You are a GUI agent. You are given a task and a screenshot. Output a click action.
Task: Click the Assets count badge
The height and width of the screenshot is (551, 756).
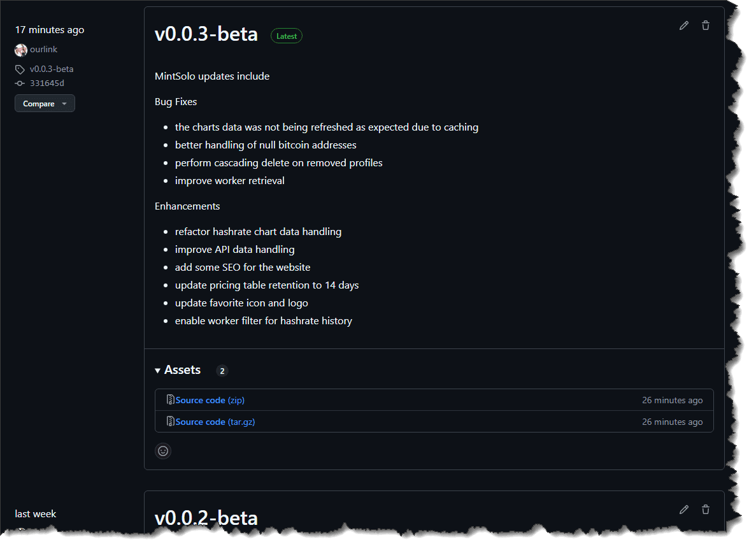pos(222,371)
